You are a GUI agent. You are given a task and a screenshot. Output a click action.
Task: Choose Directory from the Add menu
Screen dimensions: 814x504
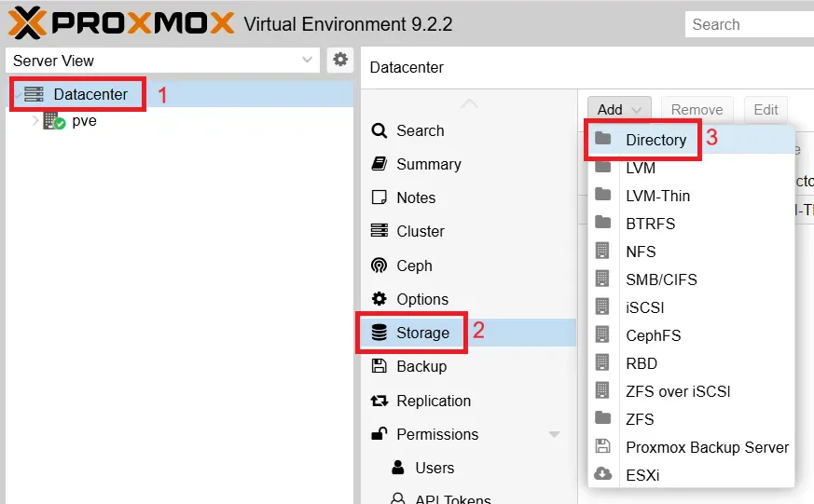[x=691, y=140]
